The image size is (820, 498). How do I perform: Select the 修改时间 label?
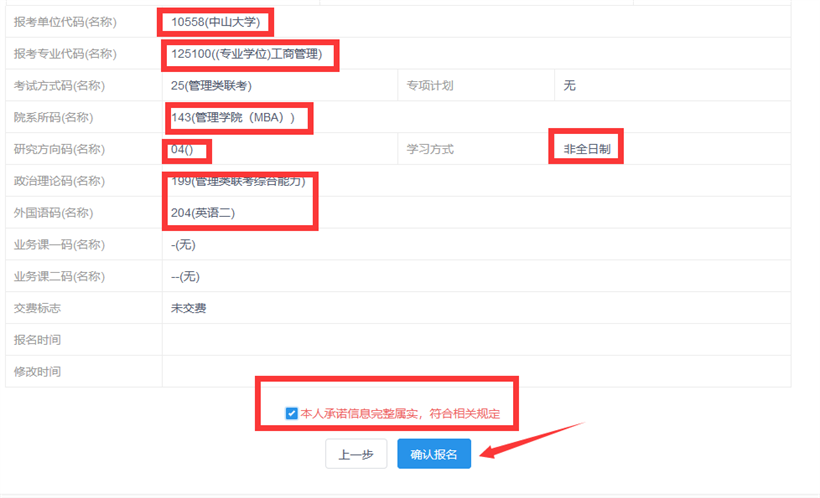[37, 372]
